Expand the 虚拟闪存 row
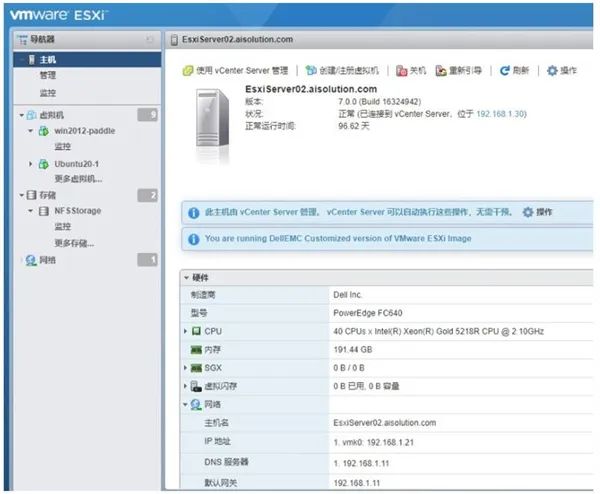 186,386
